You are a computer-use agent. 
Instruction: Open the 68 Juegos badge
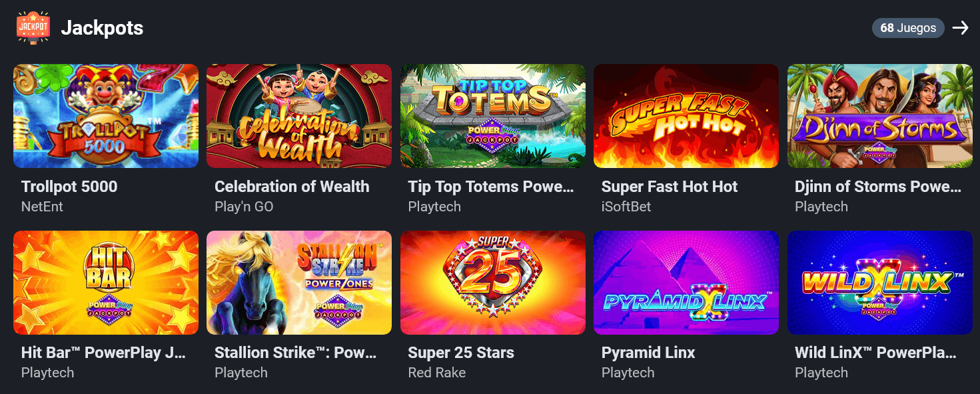point(907,28)
